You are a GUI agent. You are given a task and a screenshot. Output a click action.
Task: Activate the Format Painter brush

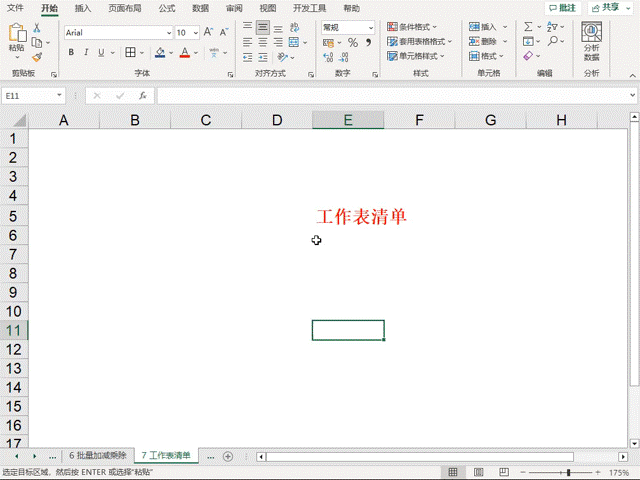tap(37, 57)
